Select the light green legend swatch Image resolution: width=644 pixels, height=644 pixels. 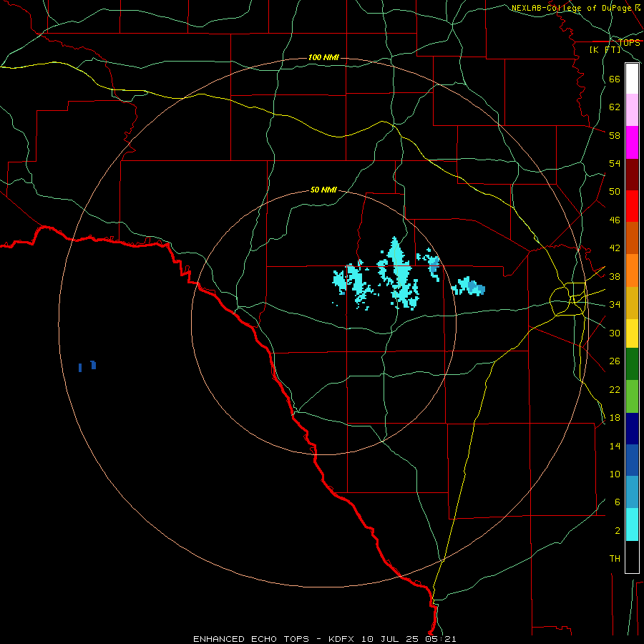tap(632, 396)
